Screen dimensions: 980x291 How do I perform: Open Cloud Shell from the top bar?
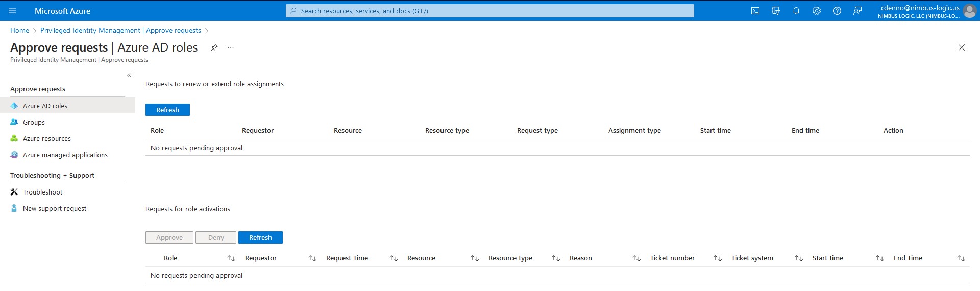click(x=755, y=11)
